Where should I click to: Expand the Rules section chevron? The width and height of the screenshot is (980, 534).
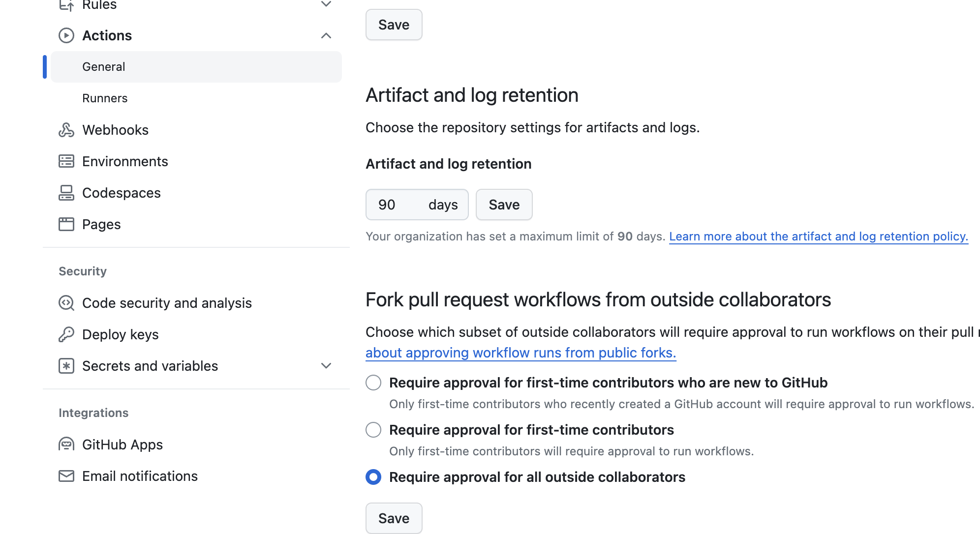[x=326, y=4]
